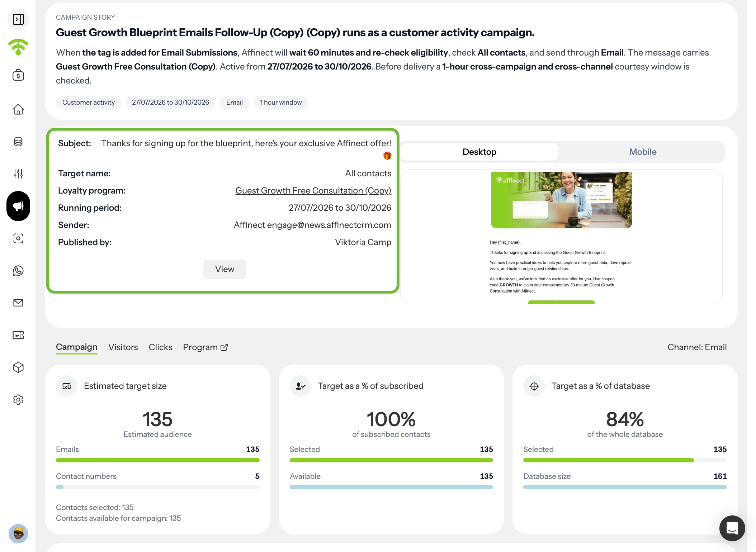
Task: Open the sliders settings icon in sidebar
Action: click(x=18, y=174)
